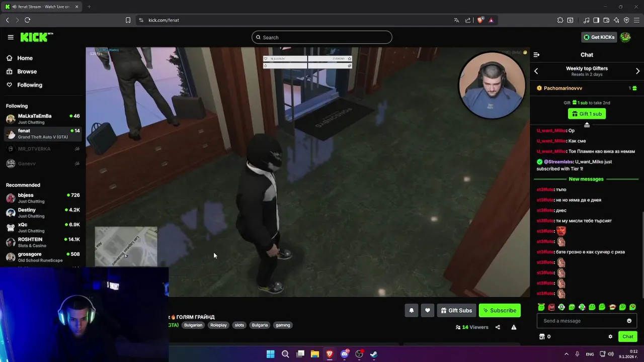Screen dimensions: 644x362
Task: Open the emoji picker in message box
Action: (629, 321)
